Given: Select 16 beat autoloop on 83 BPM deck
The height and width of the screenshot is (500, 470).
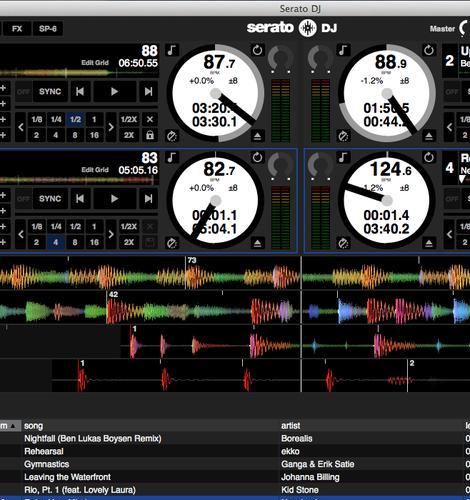Looking at the screenshot, I should (x=94, y=242).
